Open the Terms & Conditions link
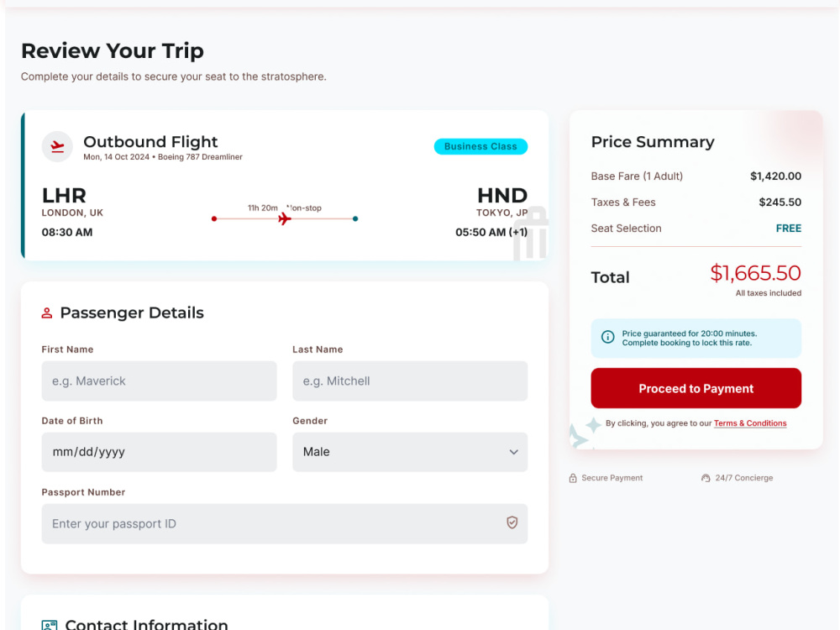Viewport: 840px width, 630px height. click(750, 423)
